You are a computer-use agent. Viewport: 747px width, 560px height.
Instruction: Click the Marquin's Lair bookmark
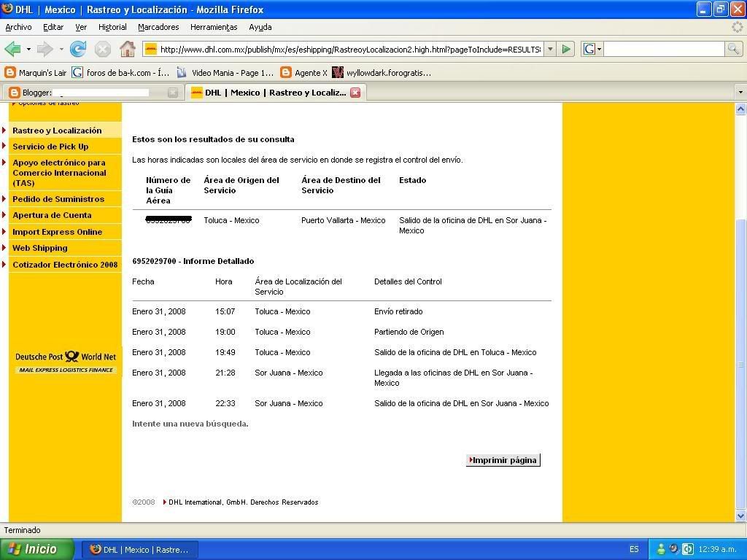tap(36, 72)
